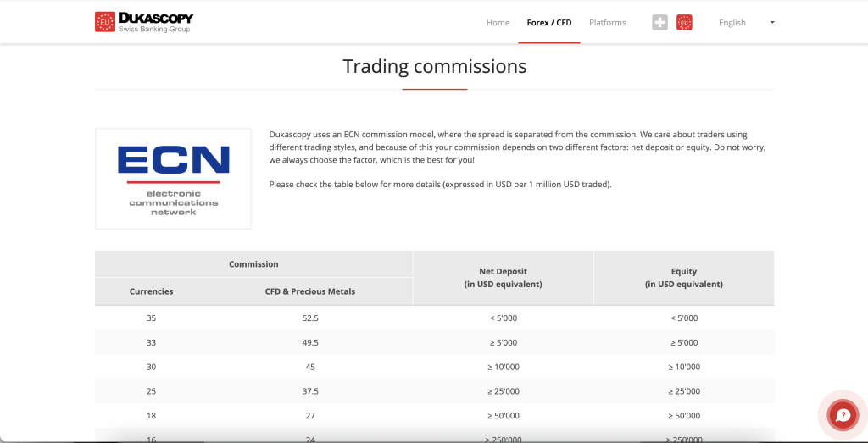Click the Currencies column header

151,291
